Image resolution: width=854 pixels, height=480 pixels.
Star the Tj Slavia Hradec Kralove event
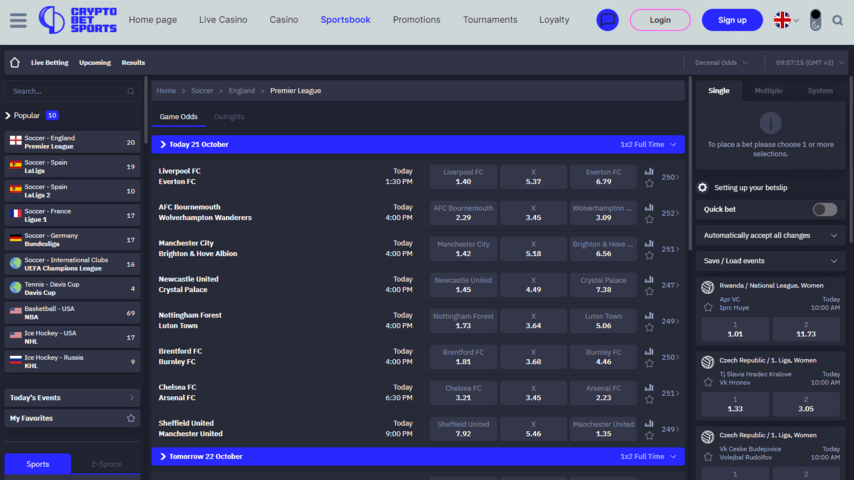pos(708,382)
